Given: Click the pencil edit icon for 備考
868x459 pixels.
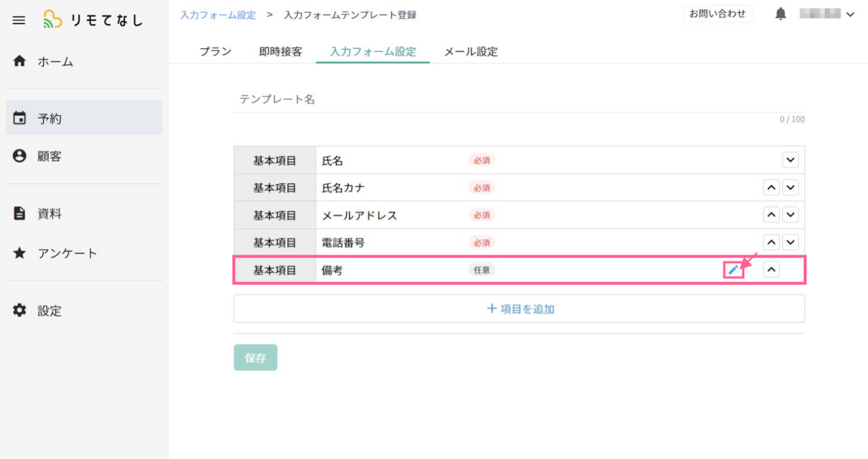Looking at the screenshot, I should tap(733, 270).
